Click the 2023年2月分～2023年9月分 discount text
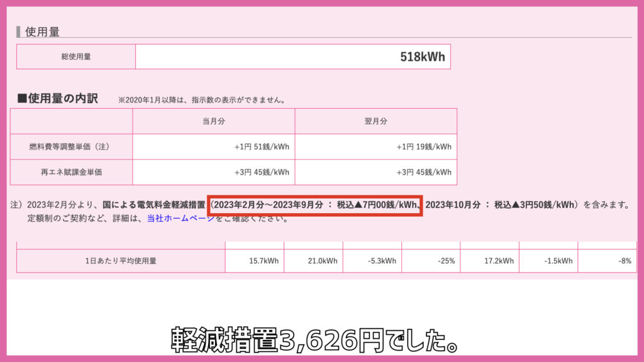The width and height of the screenshot is (644, 362). click(x=315, y=204)
